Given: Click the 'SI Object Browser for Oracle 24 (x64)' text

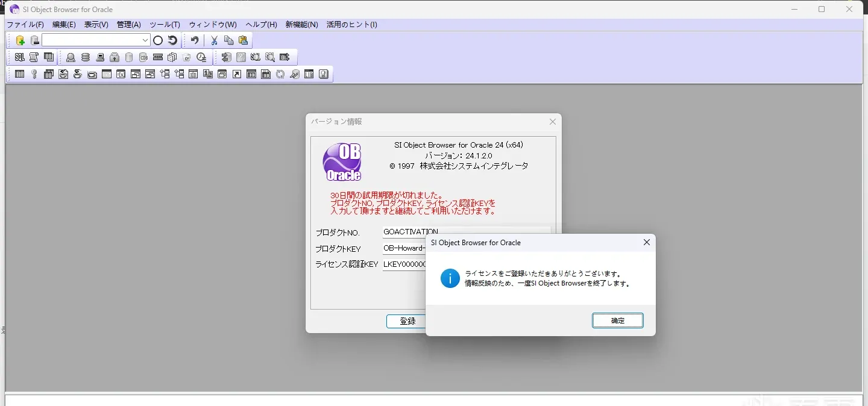Looking at the screenshot, I should (x=459, y=145).
